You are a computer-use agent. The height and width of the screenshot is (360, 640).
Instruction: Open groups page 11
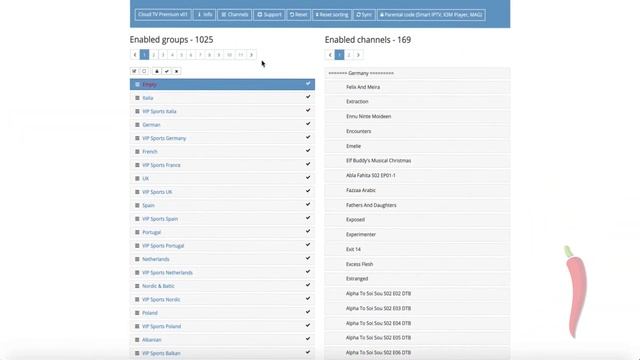point(241,55)
